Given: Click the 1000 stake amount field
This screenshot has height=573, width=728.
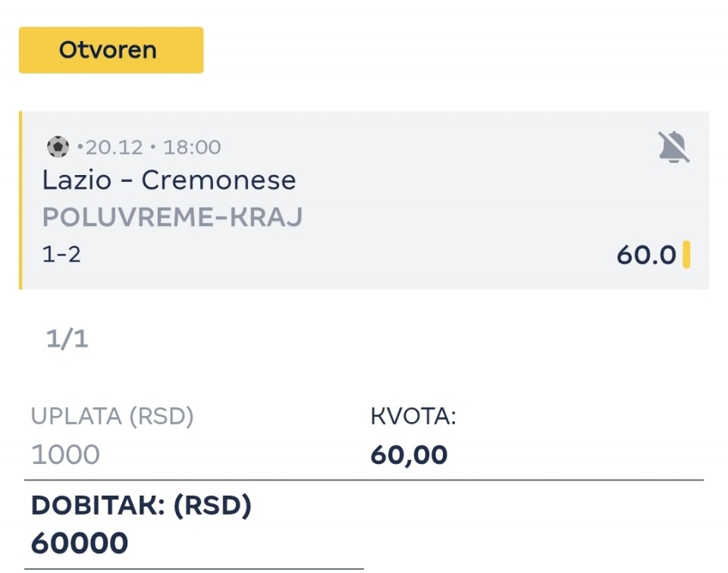Looking at the screenshot, I should coord(65,455).
